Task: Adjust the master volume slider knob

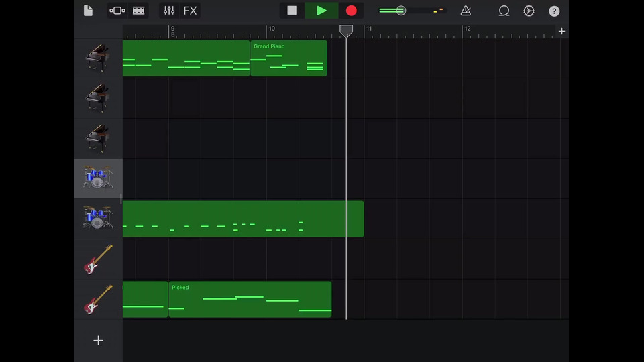Action: (x=401, y=11)
